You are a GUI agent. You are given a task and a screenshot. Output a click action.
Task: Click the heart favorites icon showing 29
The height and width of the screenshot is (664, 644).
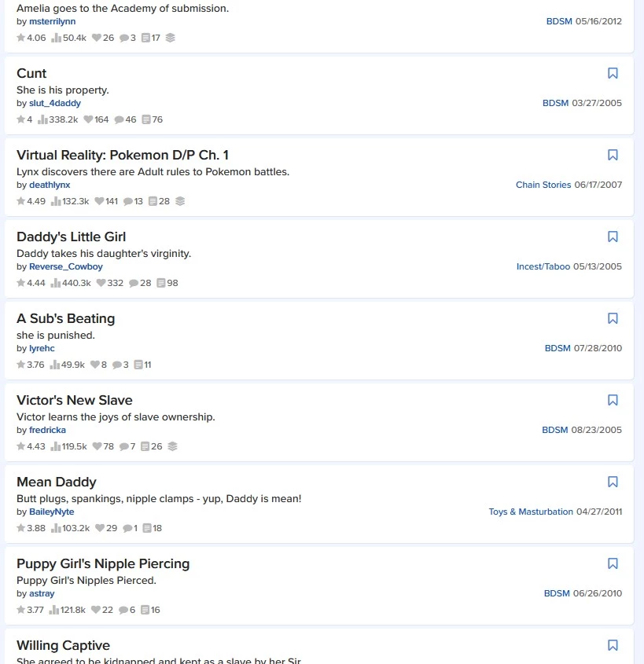pos(100,528)
